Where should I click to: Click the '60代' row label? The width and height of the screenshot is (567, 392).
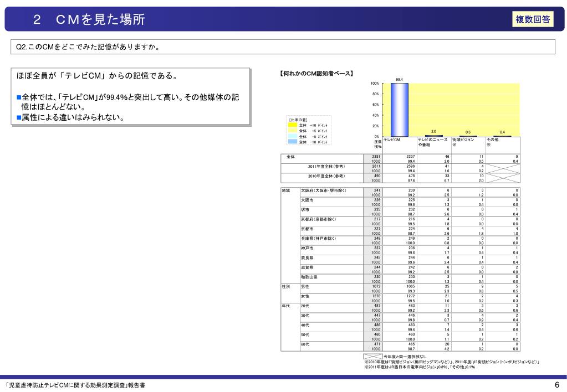(305, 344)
